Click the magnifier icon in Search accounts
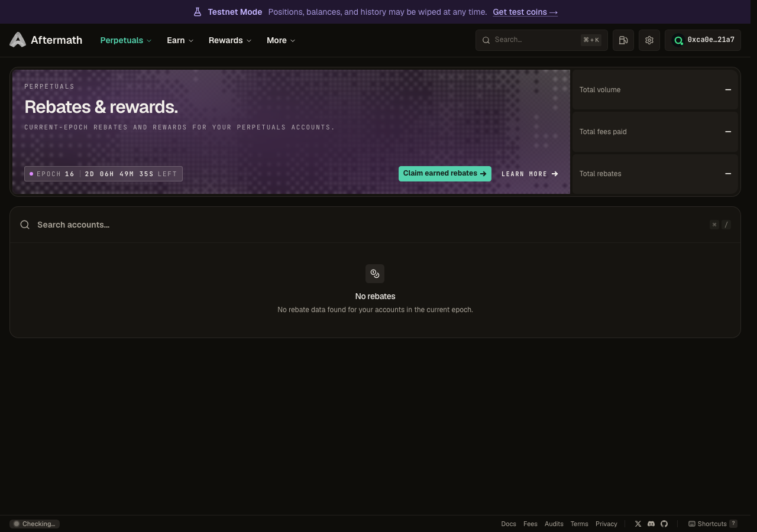757x532 pixels. [25, 225]
